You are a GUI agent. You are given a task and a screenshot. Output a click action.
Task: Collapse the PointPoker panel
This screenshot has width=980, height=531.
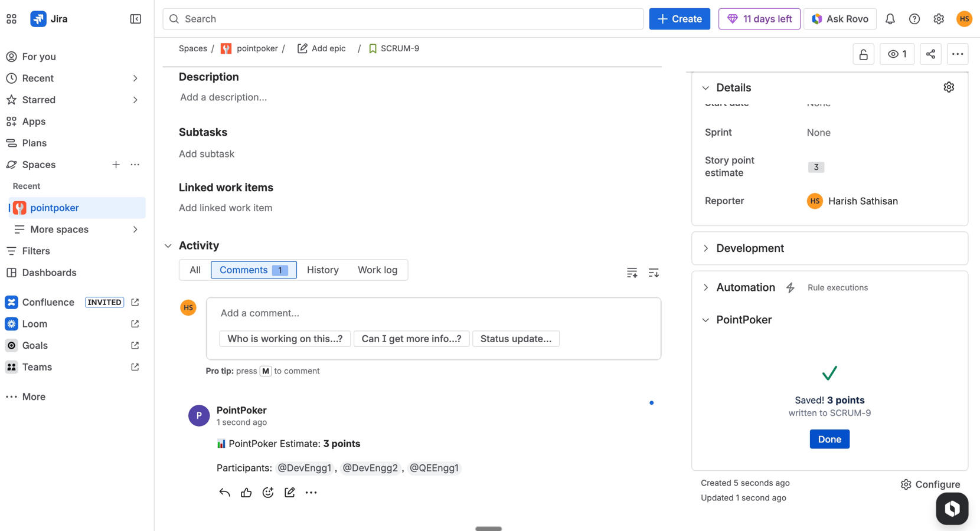[x=706, y=320]
